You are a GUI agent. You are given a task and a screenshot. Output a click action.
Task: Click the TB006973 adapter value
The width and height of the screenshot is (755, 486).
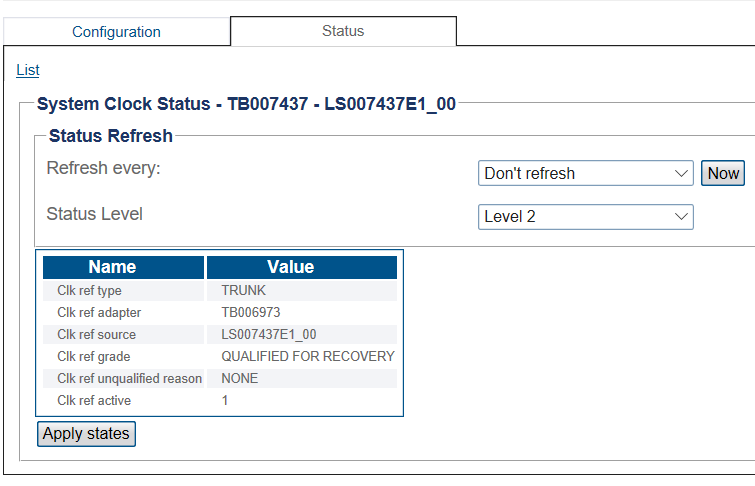250,313
